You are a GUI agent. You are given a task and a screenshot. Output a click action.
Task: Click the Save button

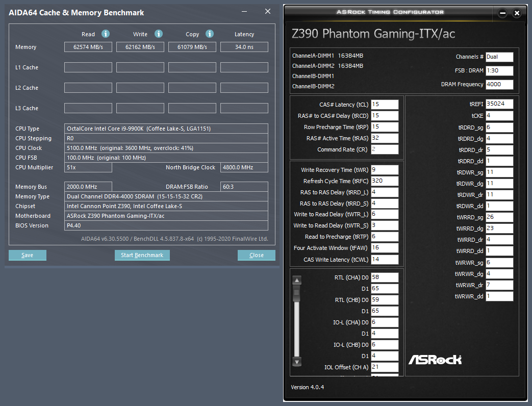[x=28, y=255]
